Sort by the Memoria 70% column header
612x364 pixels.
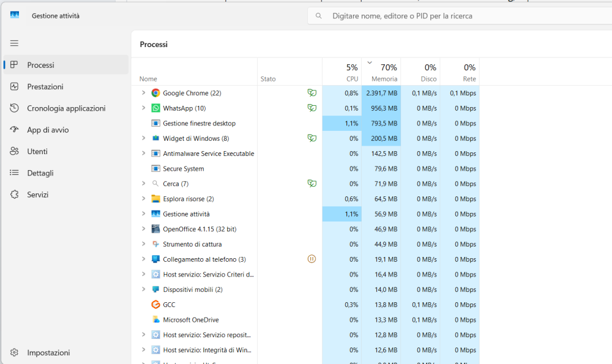point(381,72)
